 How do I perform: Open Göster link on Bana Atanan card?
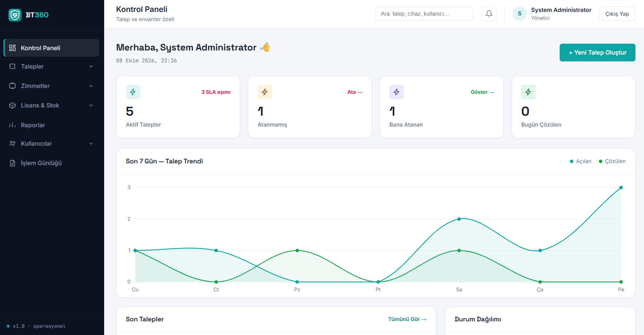[x=482, y=92]
